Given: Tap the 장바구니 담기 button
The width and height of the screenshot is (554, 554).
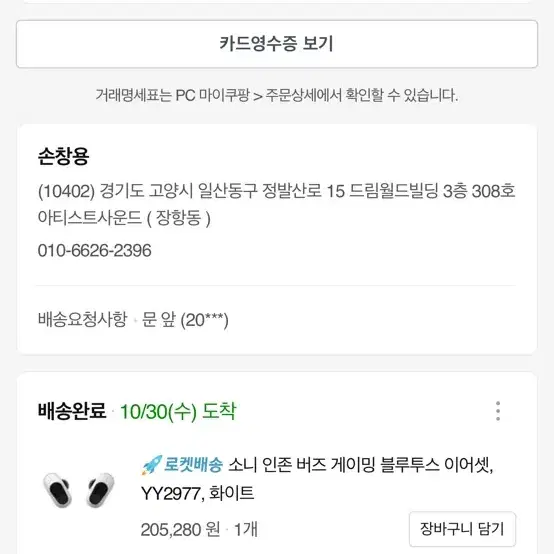Looking at the screenshot, I should pyautogui.click(x=462, y=529).
